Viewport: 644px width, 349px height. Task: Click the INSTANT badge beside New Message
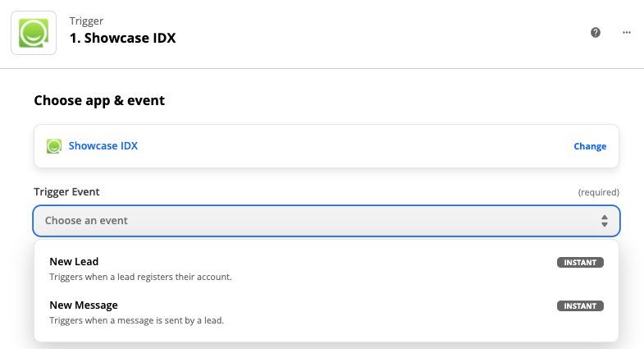click(x=580, y=305)
